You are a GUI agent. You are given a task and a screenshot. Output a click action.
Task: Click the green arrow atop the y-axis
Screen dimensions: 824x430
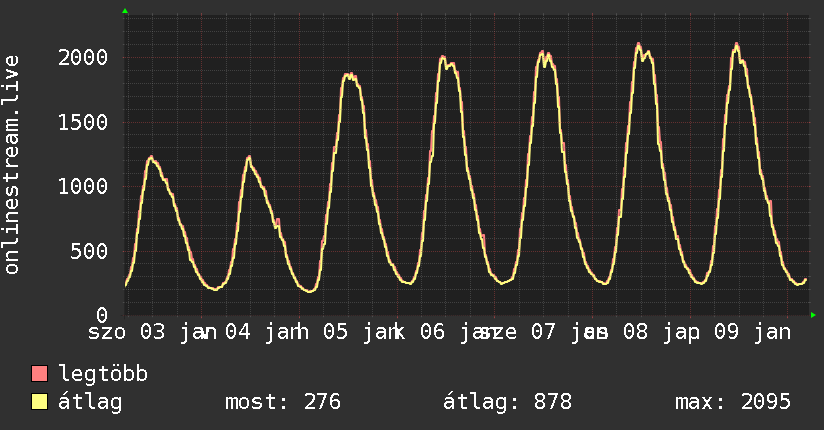[125, 11]
